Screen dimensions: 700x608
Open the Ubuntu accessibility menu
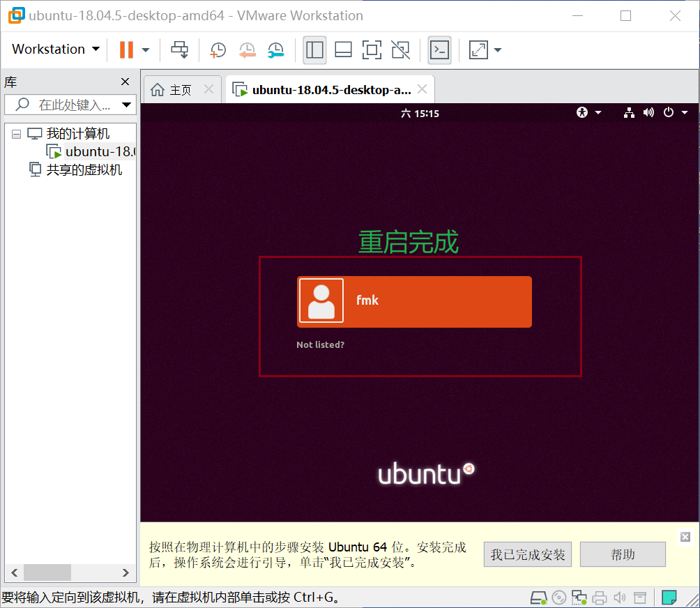pyautogui.click(x=588, y=112)
